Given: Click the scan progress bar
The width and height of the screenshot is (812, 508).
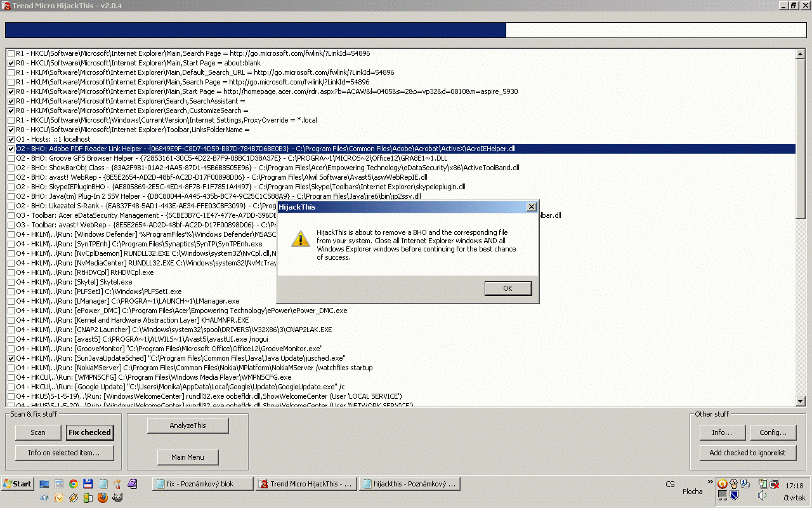Looking at the screenshot, I should pos(405,30).
